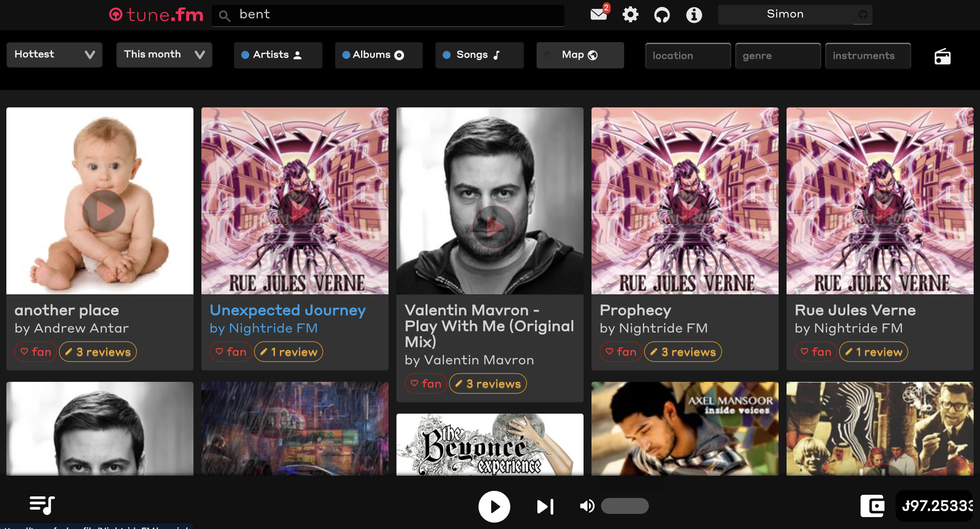Open the Unexpected Journey title link

click(x=288, y=310)
